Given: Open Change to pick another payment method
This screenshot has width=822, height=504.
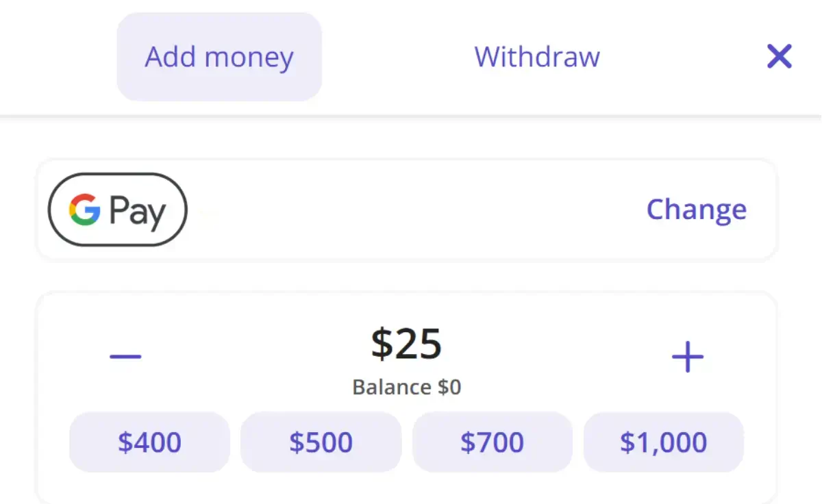Looking at the screenshot, I should pyautogui.click(x=696, y=210).
